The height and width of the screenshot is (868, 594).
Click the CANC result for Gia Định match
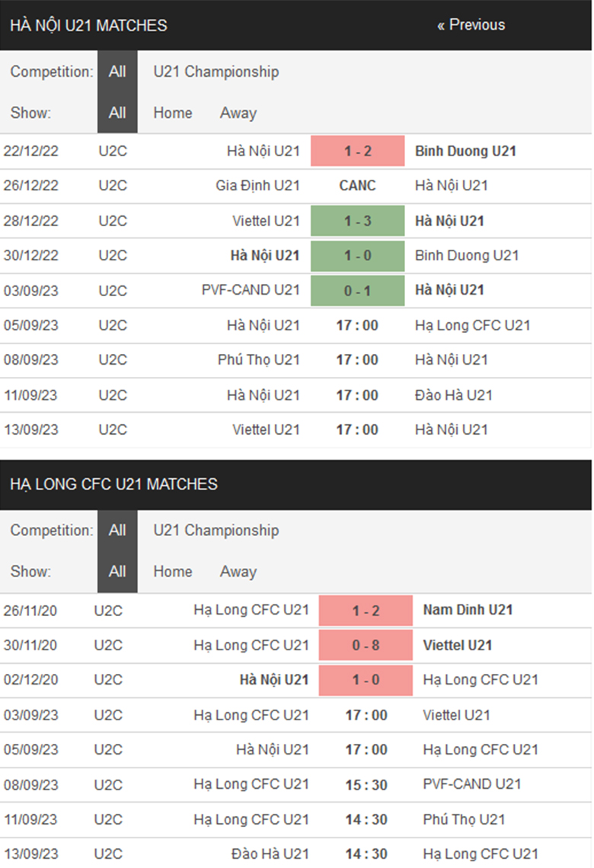(358, 186)
